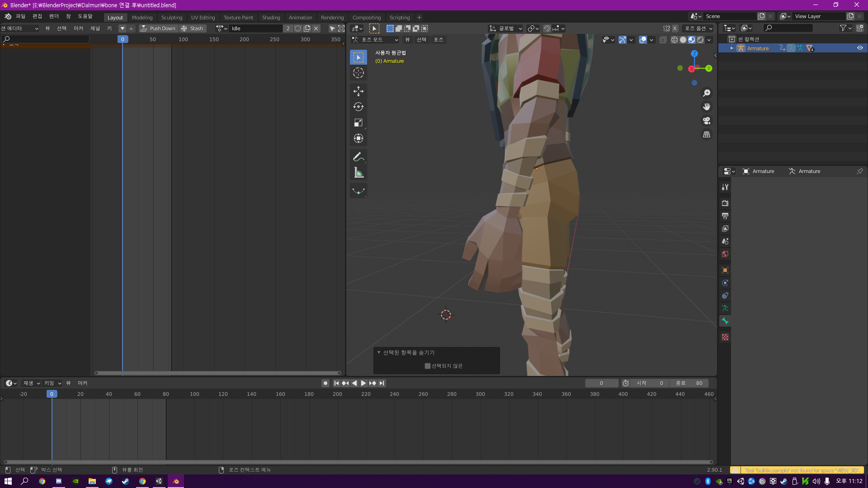This screenshot has height=488, width=868.
Task: Open the 글로벌 transform orientation dropdown
Action: [505, 28]
